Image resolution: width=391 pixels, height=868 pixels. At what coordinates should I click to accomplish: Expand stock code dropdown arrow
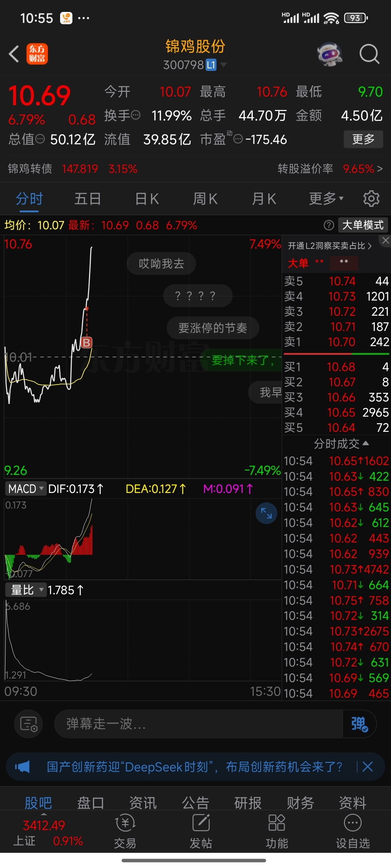click(224, 65)
